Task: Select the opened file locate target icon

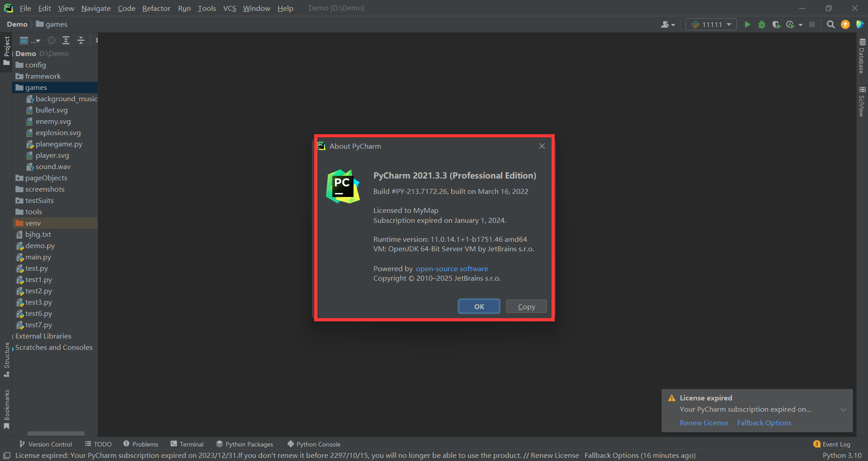Action: coord(52,40)
